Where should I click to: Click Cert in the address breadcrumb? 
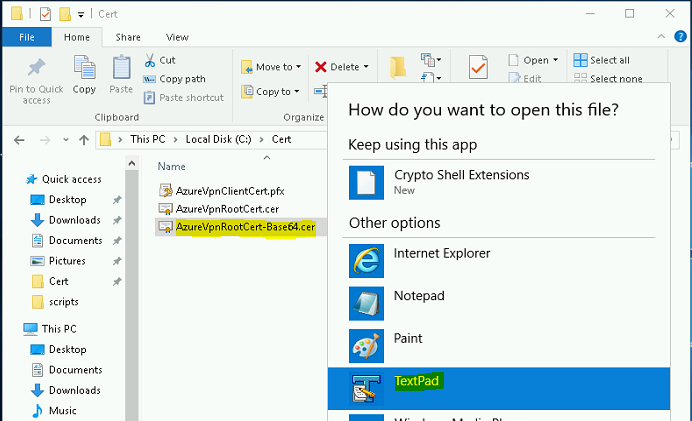click(281, 139)
